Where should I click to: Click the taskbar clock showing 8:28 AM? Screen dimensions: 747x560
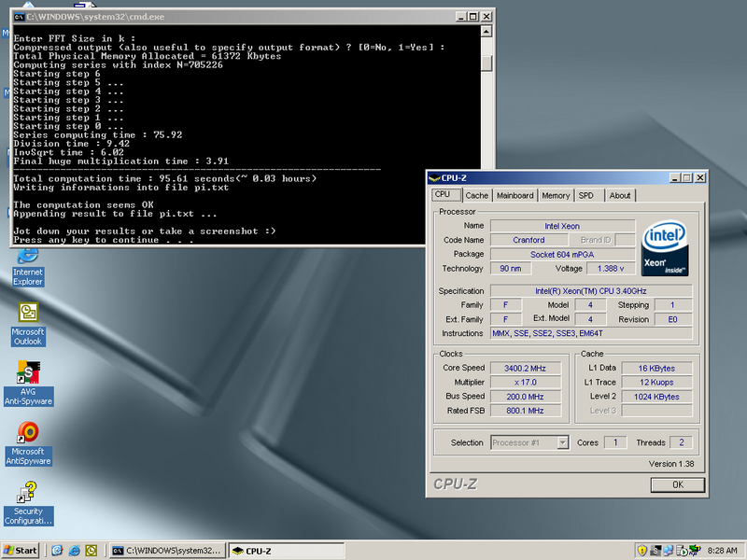pos(722,551)
